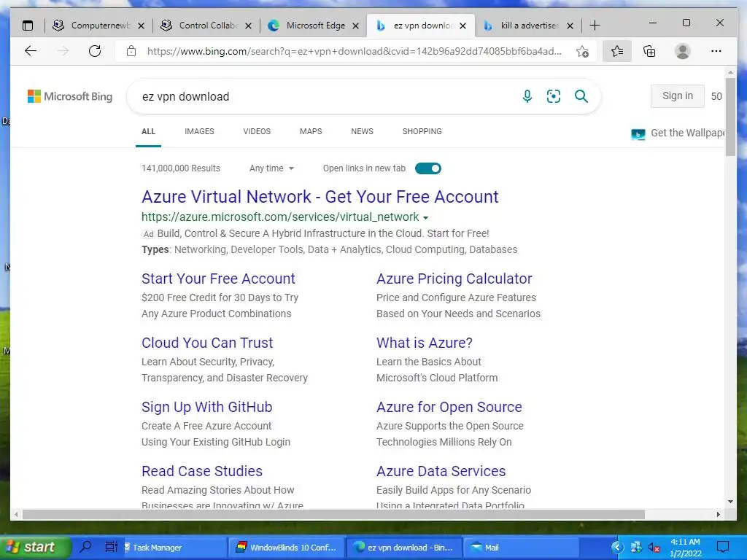Search using an image icon
This screenshot has height=560, width=747.
tap(554, 96)
